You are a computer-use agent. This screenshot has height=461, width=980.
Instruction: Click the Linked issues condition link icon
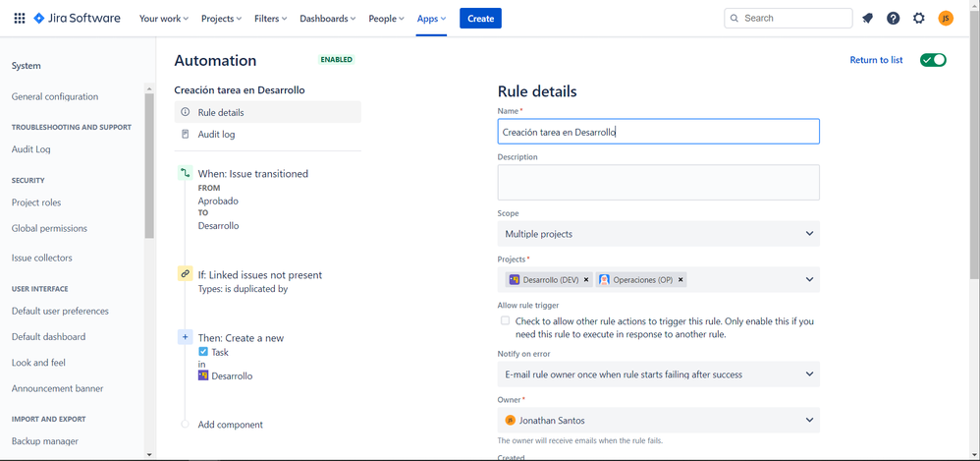tap(185, 274)
